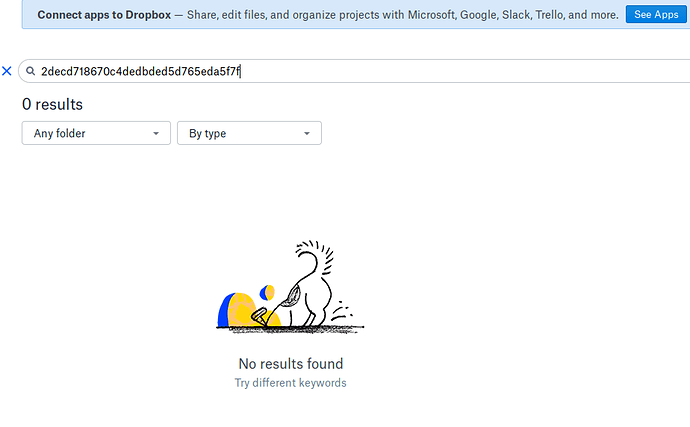Click the arrow on Any folder filter
The height and width of the screenshot is (427, 690).
coord(155,133)
